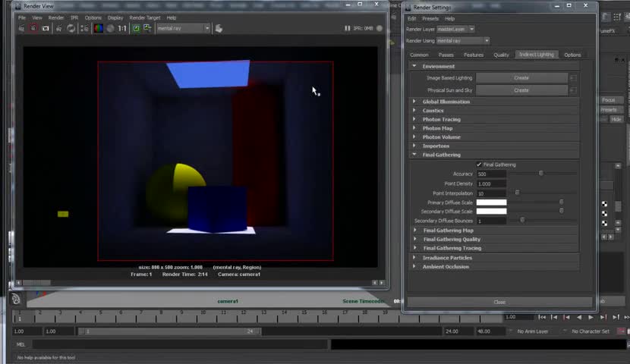The height and width of the screenshot is (364, 630).
Task: Click the map icon beside Physical Sun and Sky Create
Action: tap(573, 90)
